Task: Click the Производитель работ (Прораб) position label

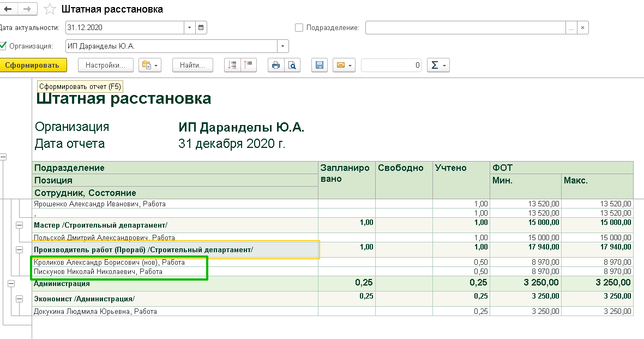Action: tap(143, 249)
